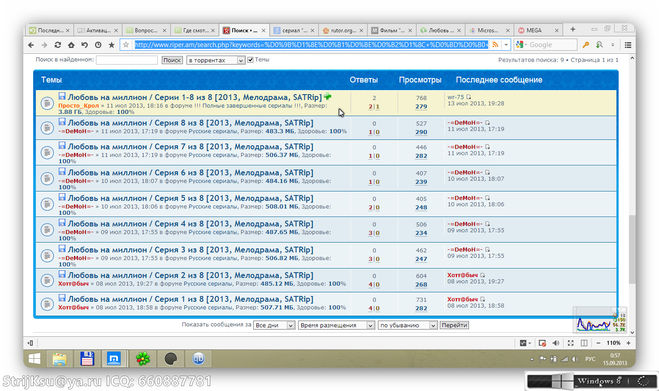Click the split view icon in the status bar
The width and height of the screenshot is (659, 391).
pos(584,343)
